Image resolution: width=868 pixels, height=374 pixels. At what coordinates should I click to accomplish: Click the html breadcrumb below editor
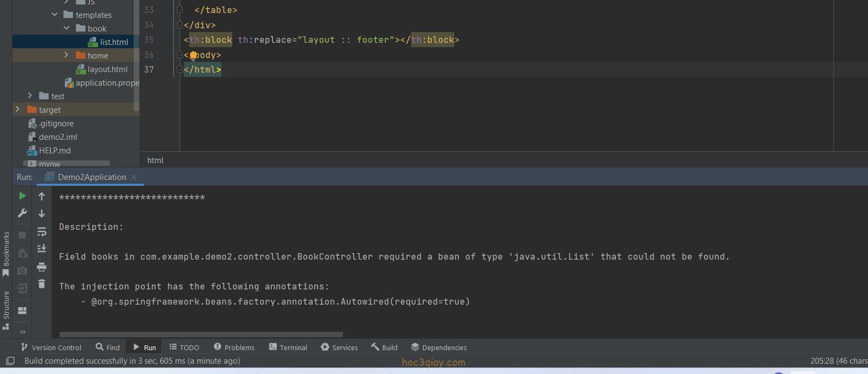tap(155, 160)
